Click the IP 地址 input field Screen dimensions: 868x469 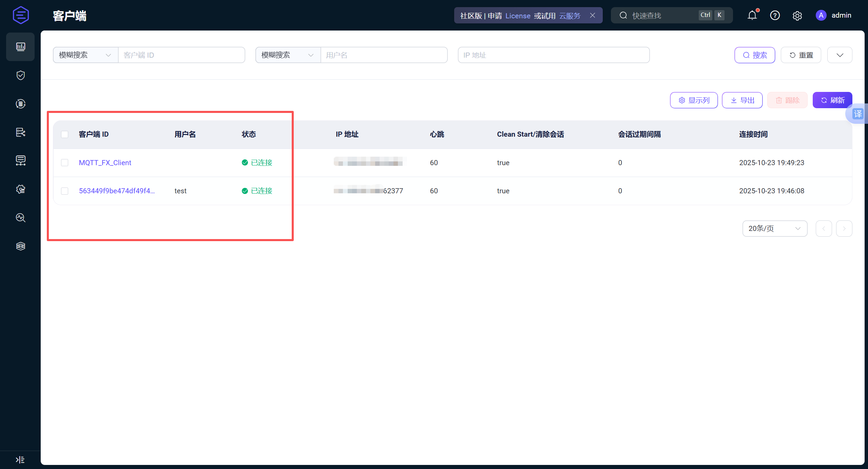553,55
